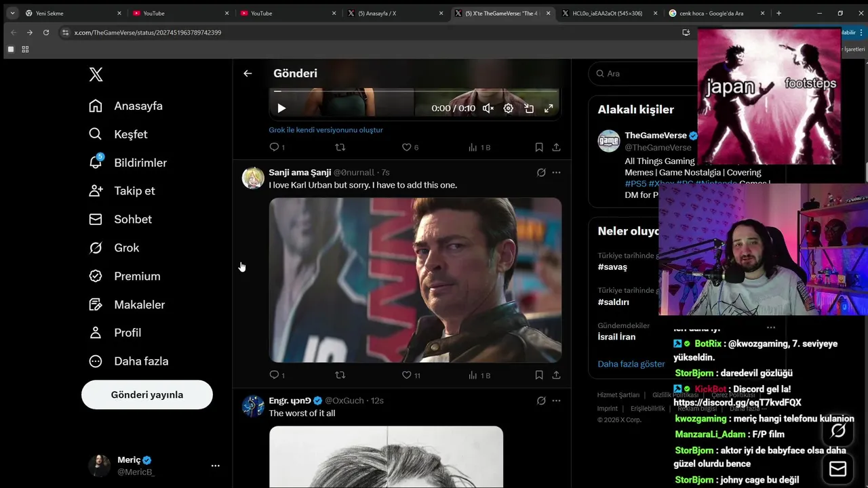Image resolution: width=868 pixels, height=488 pixels.
Task: Open tab search dropdown arrow
Action: click(12, 13)
